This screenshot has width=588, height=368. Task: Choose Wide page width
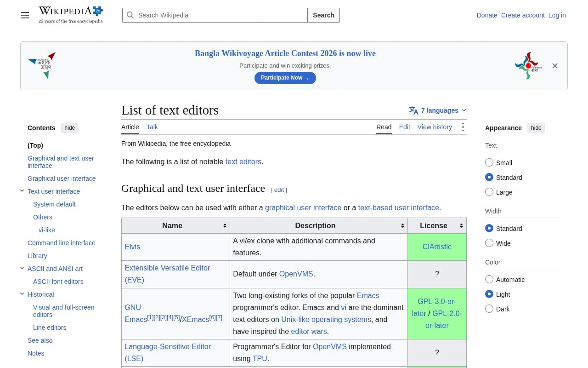click(489, 243)
